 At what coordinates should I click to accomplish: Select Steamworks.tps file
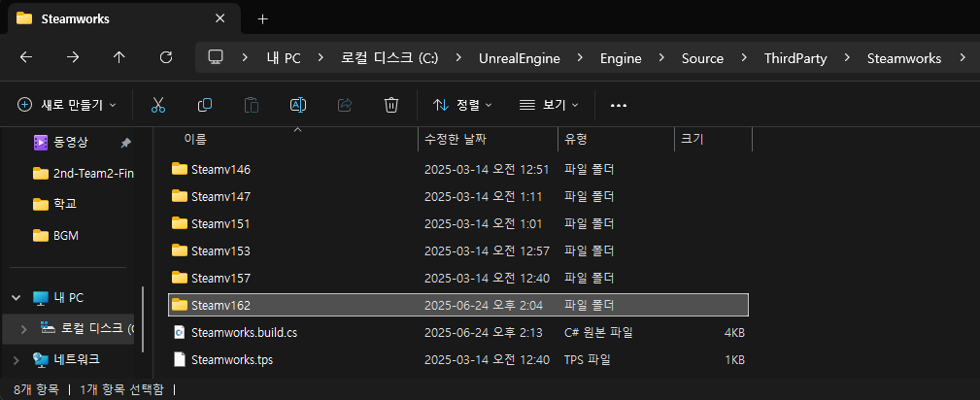tap(458, 359)
